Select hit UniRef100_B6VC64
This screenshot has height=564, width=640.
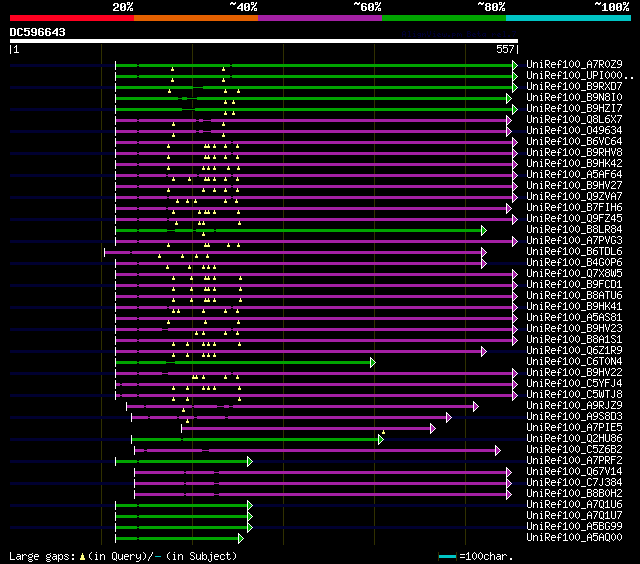click(574, 142)
